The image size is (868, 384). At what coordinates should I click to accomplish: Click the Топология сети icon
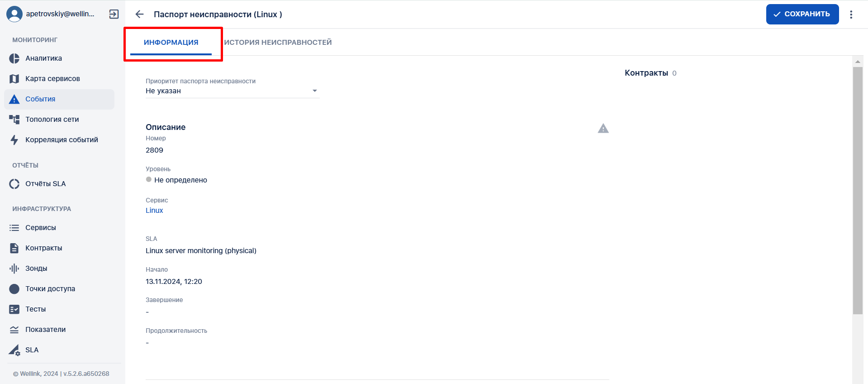click(14, 120)
